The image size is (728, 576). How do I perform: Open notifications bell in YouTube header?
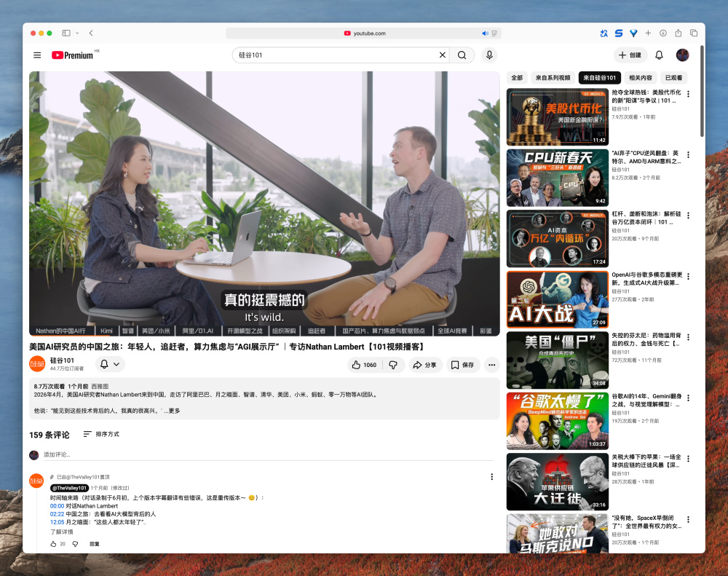click(x=659, y=55)
